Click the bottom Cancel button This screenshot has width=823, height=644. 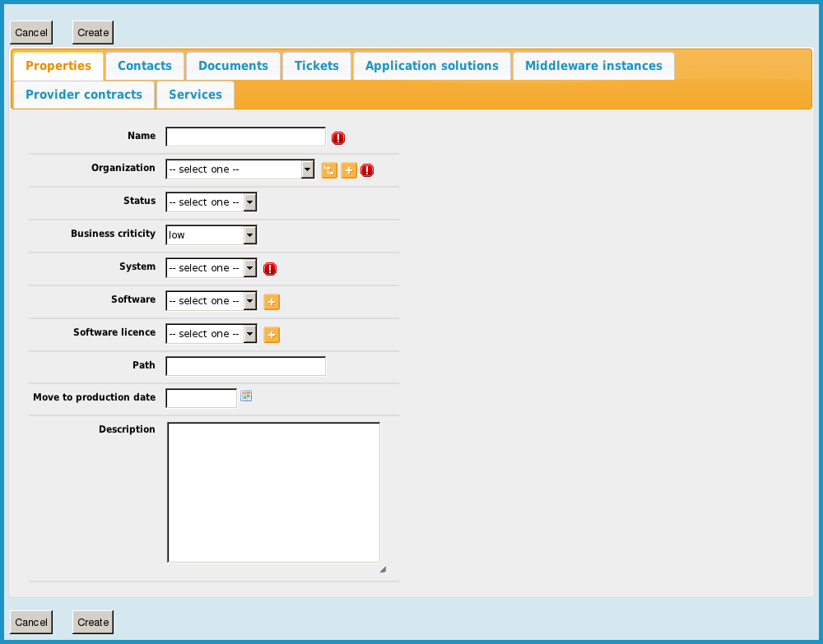click(x=31, y=622)
